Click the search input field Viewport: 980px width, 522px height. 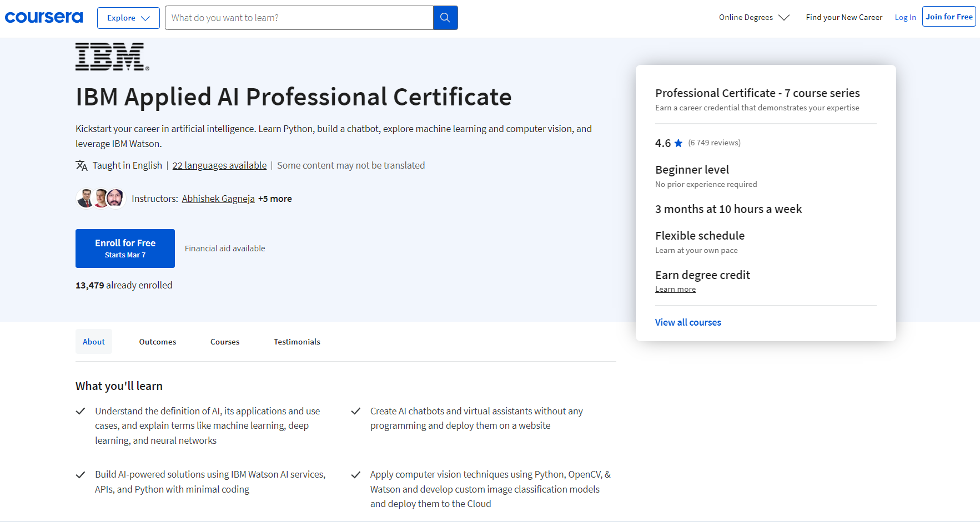(x=299, y=18)
